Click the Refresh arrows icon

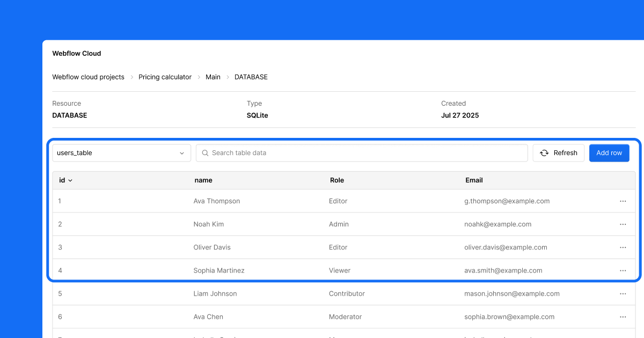[x=544, y=153]
